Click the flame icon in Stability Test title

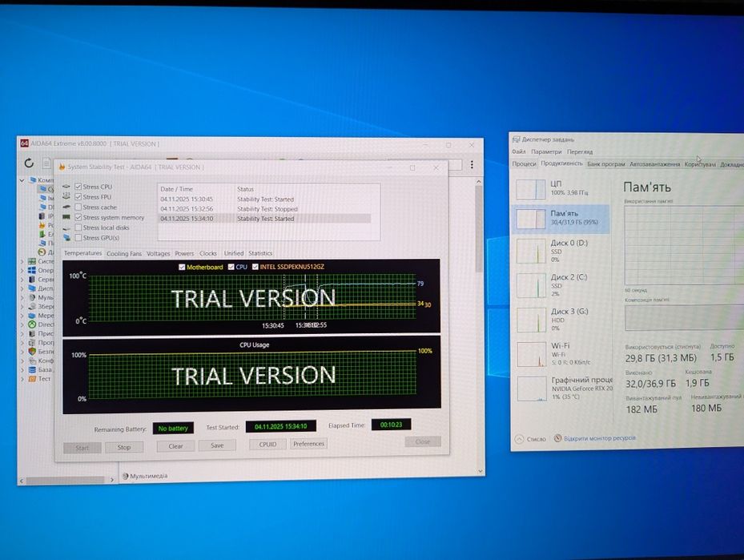click(62, 167)
